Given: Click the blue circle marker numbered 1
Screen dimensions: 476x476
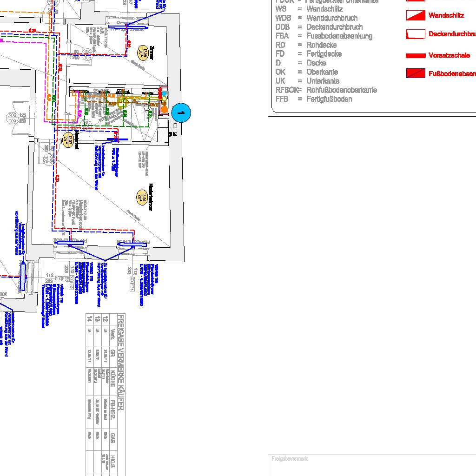Looking at the screenshot, I should coord(181,113).
